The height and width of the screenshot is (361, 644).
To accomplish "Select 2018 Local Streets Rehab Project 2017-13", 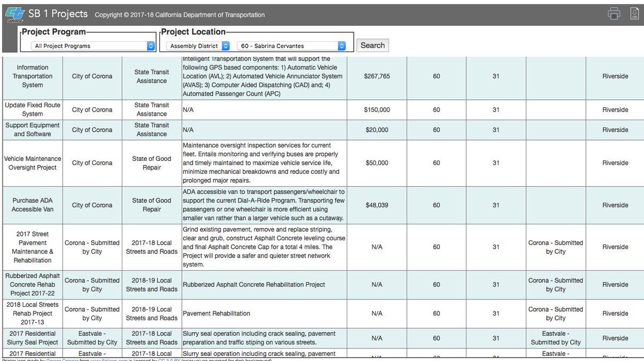I will click(x=33, y=314).
